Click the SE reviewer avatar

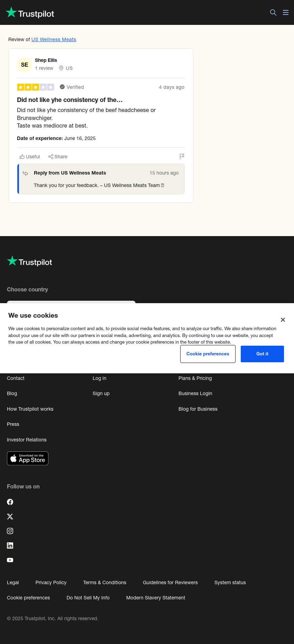[25, 65]
